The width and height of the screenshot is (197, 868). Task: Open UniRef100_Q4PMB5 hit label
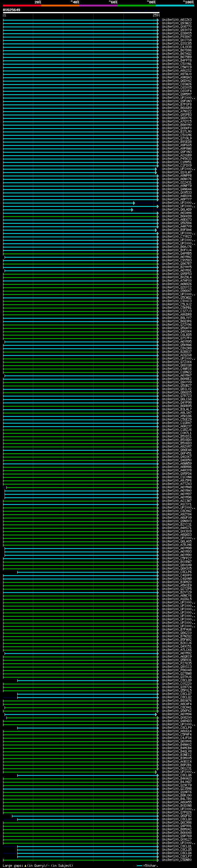176,253
